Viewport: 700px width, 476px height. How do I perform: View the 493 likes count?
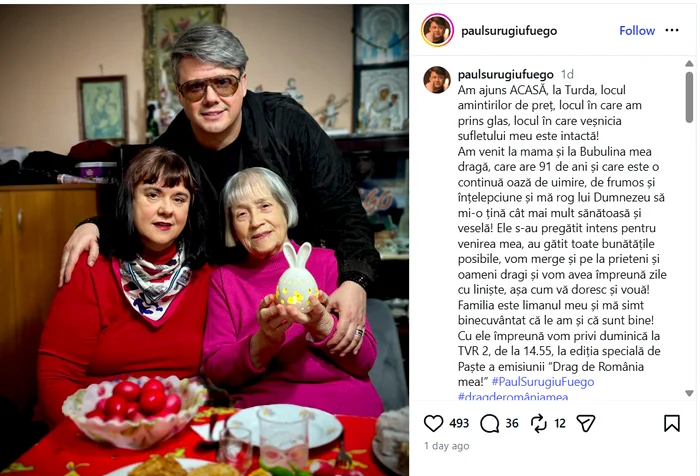click(x=459, y=423)
